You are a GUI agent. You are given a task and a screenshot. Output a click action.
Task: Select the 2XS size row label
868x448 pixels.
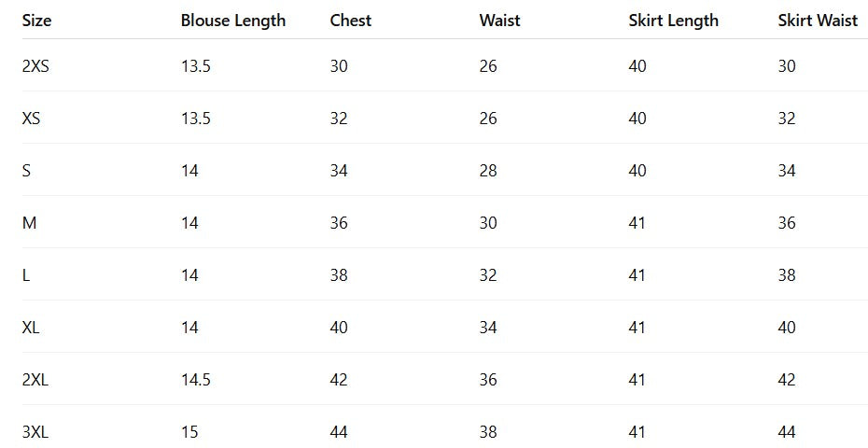pos(35,66)
